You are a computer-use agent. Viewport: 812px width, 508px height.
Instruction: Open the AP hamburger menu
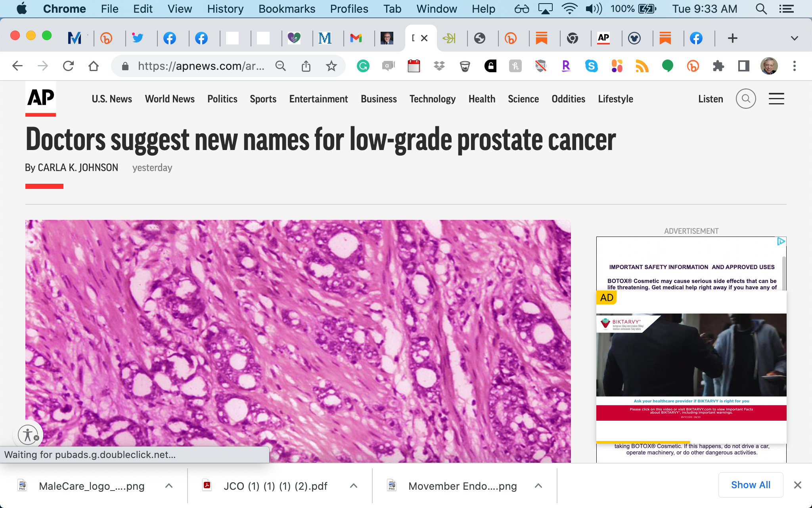pos(776,98)
